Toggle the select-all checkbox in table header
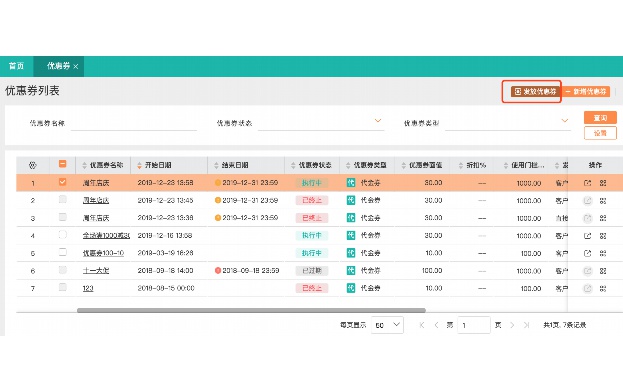 coord(62,164)
